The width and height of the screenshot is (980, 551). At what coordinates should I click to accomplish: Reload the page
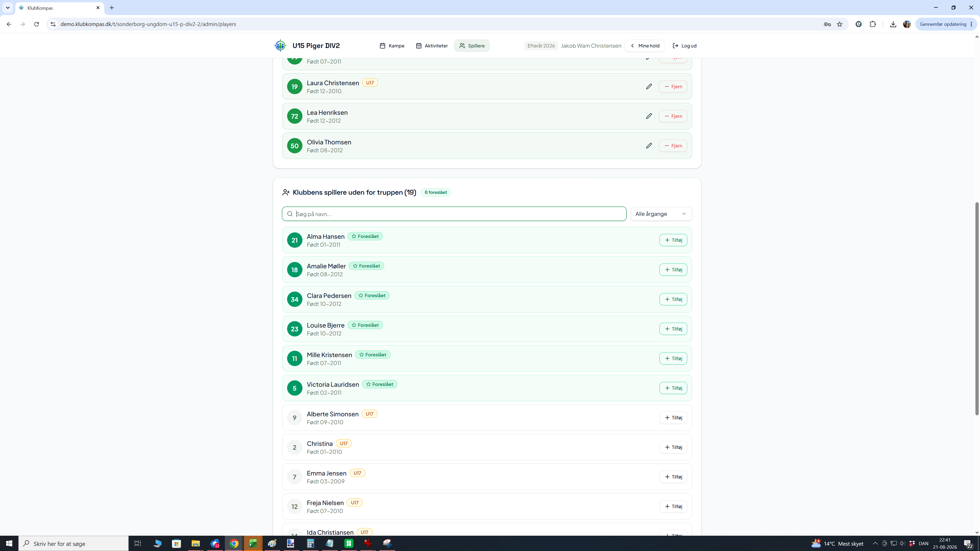point(36,24)
